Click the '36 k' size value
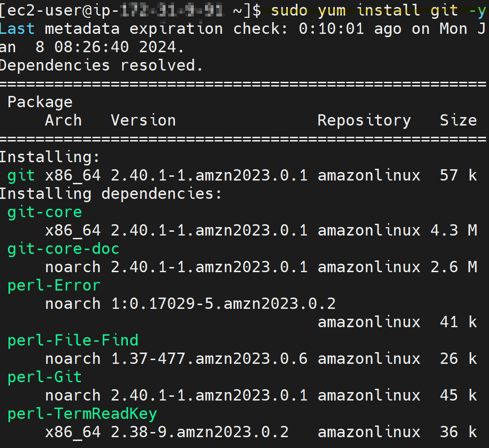Screen dimensions: 489x448 458,432
